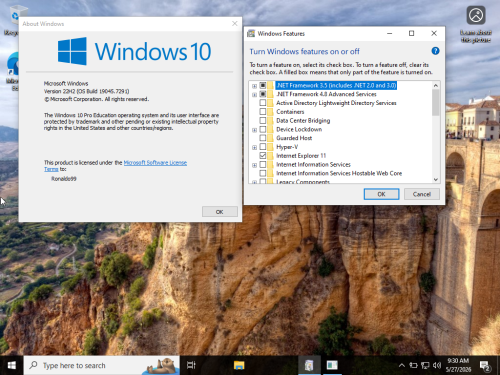This screenshot has width=500, height=375.
Task: Enable the Containers feature checkbox
Action: [x=263, y=112]
